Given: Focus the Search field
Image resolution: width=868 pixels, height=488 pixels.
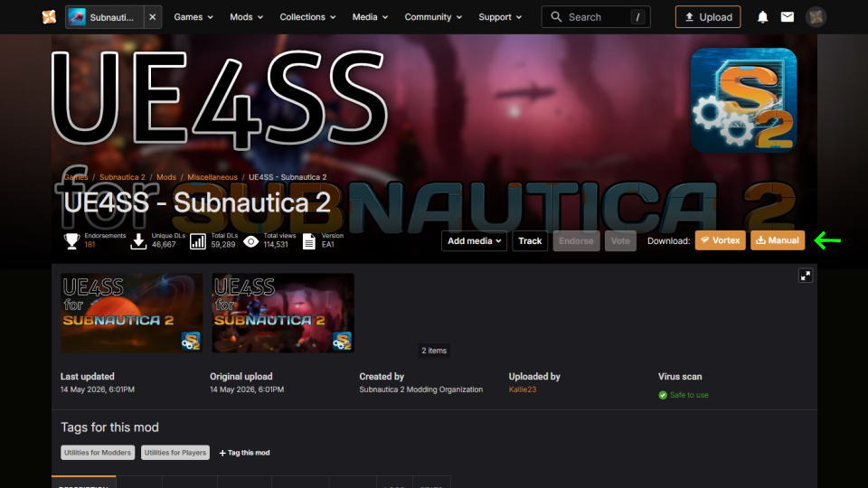Looking at the screenshot, I should click(x=596, y=17).
